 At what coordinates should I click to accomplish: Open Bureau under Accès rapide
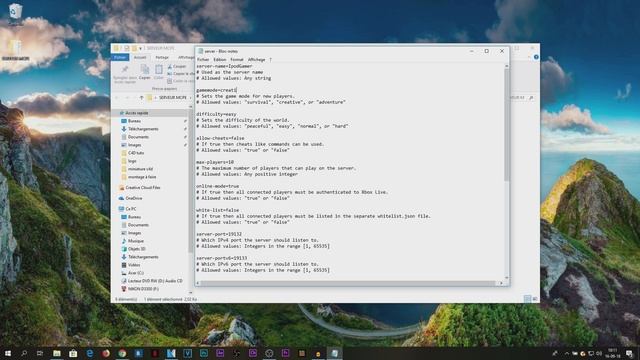[134, 121]
